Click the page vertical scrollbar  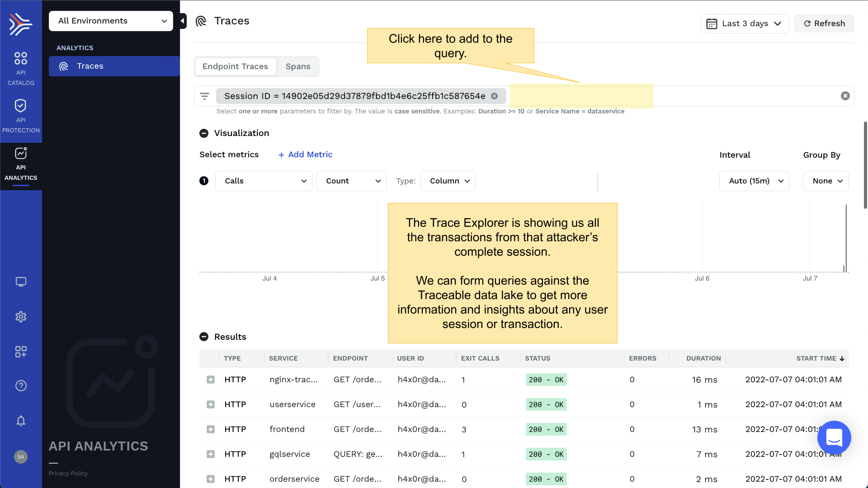click(865, 165)
